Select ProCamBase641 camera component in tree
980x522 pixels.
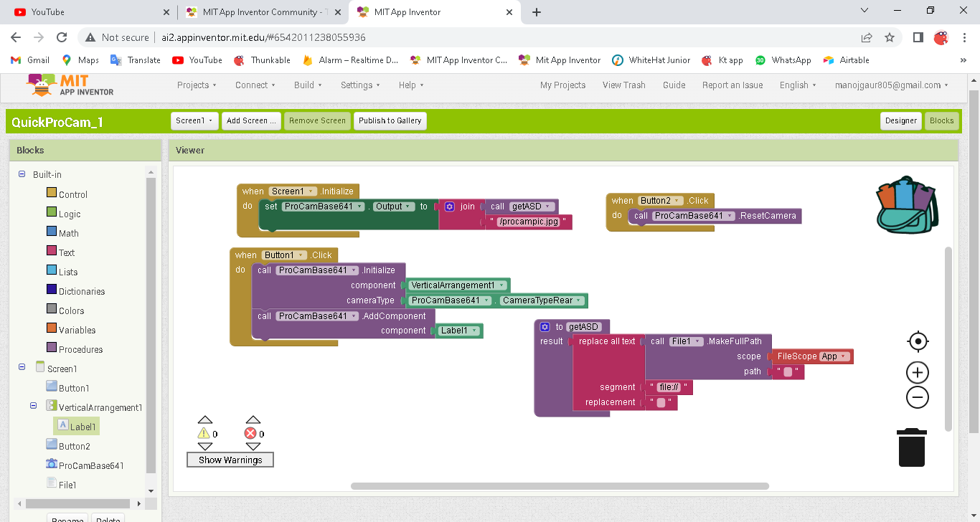click(x=90, y=465)
